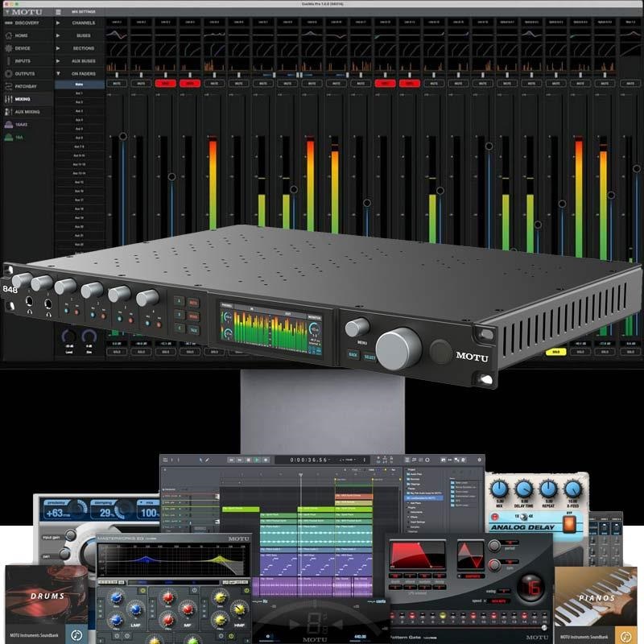Open the Home page in sidebar

pyautogui.click(x=21, y=35)
